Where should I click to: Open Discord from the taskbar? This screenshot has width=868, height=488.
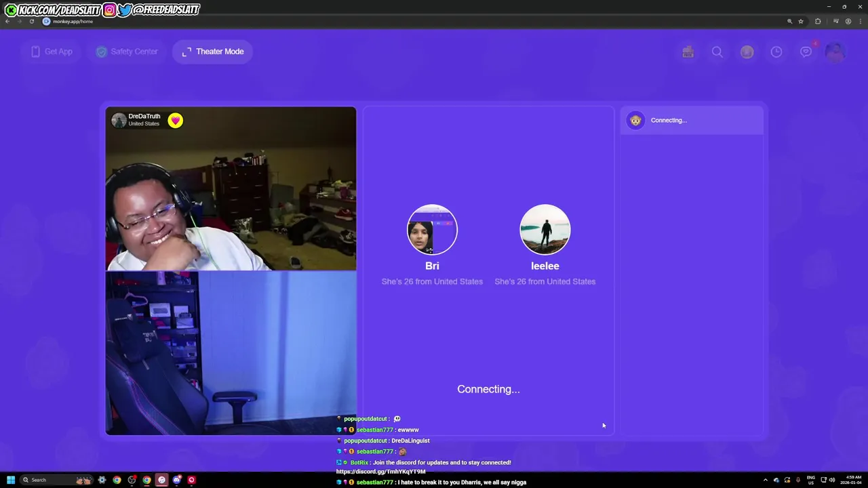(177, 480)
